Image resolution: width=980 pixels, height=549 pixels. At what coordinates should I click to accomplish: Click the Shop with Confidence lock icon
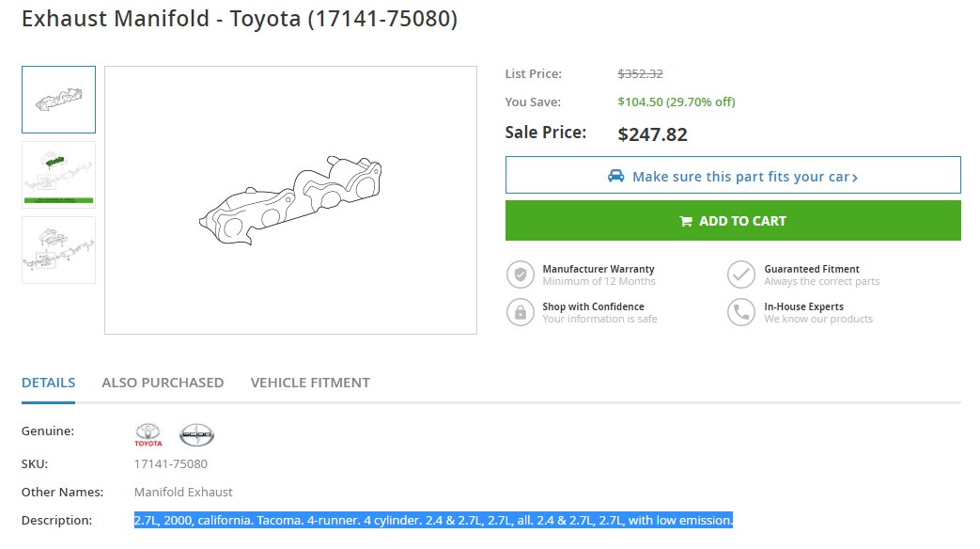(x=520, y=312)
